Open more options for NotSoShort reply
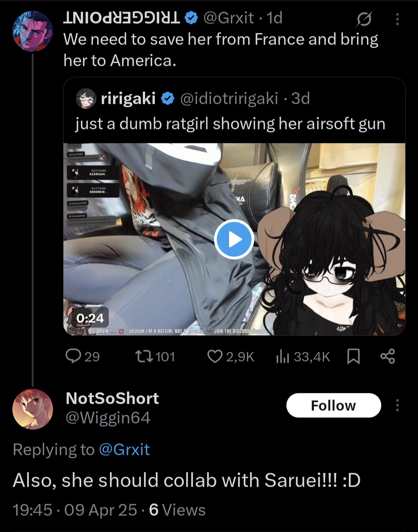 click(397, 405)
